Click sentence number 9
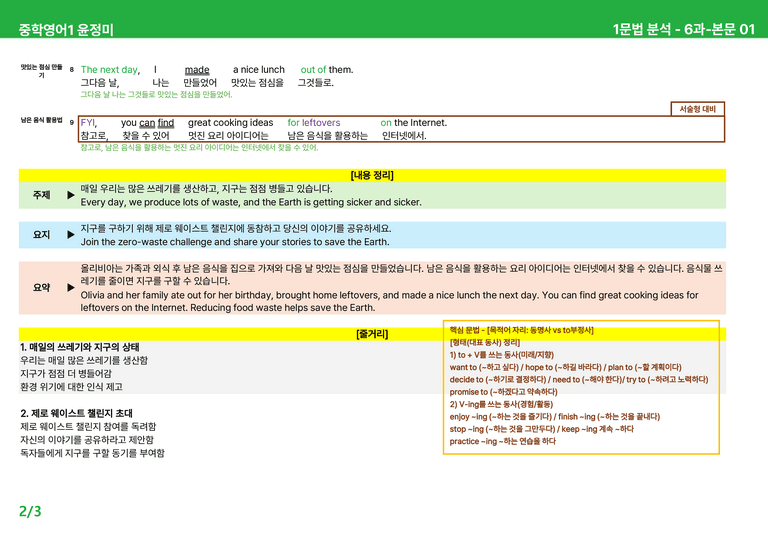Viewport: 768px width, 543px height. (72, 122)
